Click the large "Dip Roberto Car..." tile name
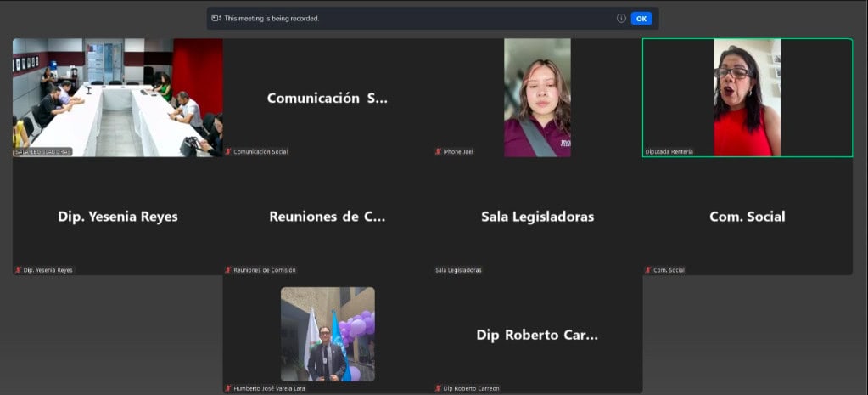Viewport: 868px width, 395px height. point(537,335)
